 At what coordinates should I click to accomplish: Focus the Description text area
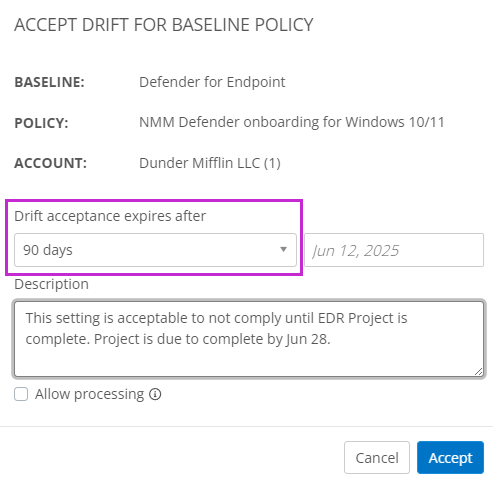coord(249,339)
